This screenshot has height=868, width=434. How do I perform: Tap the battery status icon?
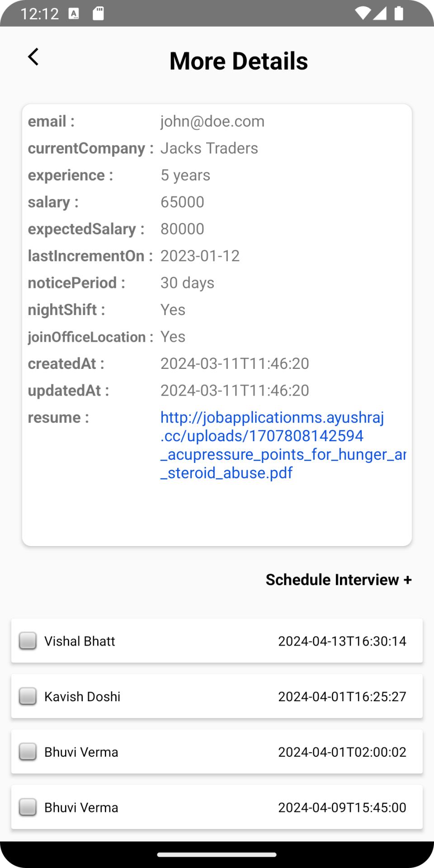point(399,13)
